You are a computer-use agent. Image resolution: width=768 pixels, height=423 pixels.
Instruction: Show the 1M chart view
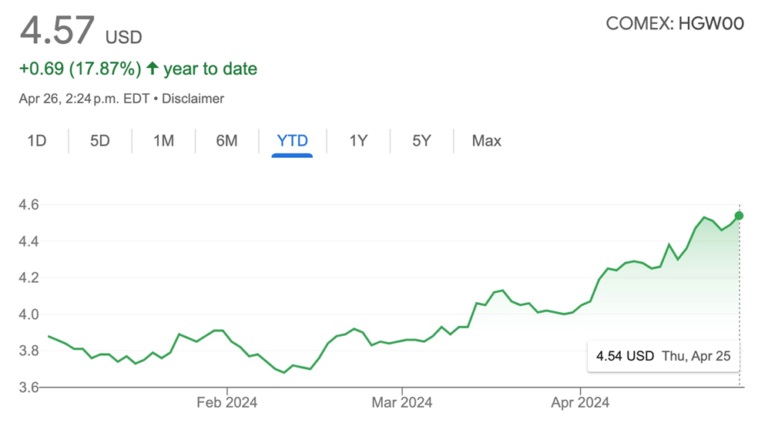[163, 141]
